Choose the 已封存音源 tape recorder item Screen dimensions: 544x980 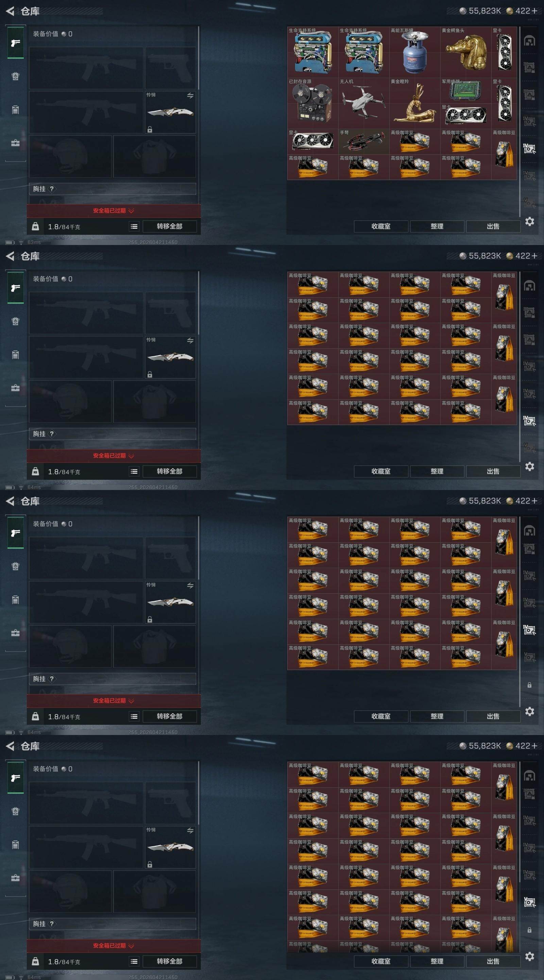[x=313, y=103]
